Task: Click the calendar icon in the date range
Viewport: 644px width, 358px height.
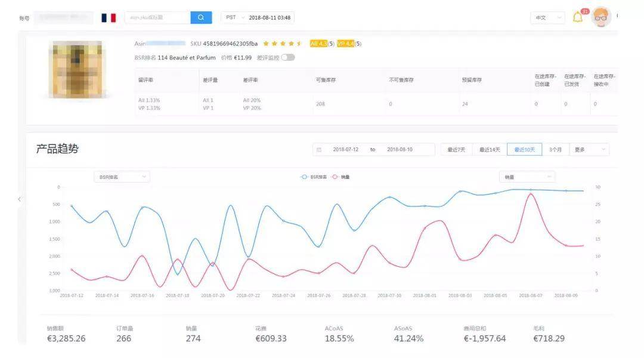Action: (x=319, y=150)
